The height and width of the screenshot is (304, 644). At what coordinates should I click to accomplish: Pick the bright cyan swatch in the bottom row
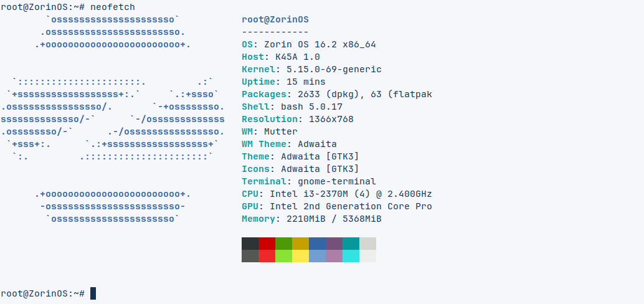tap(351, 256)
